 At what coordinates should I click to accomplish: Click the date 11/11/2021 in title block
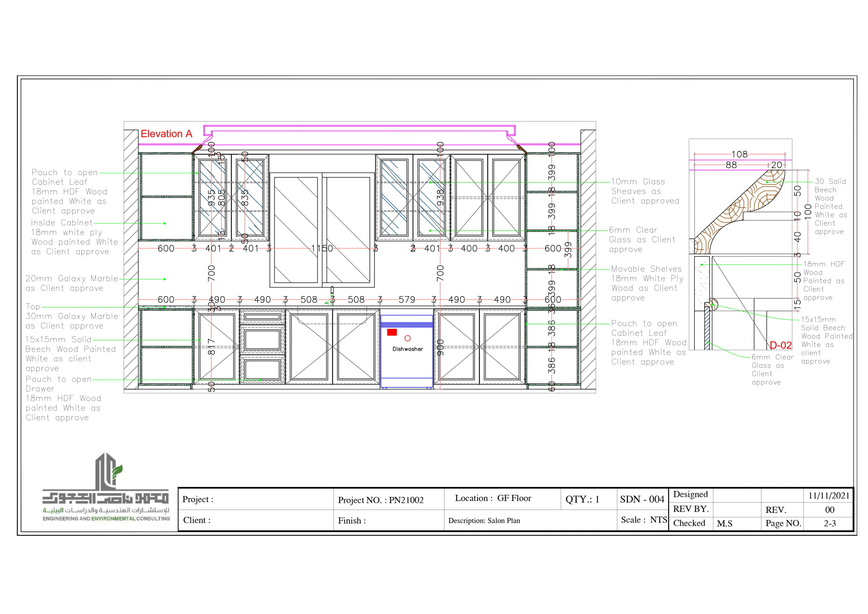click(829, 496)
